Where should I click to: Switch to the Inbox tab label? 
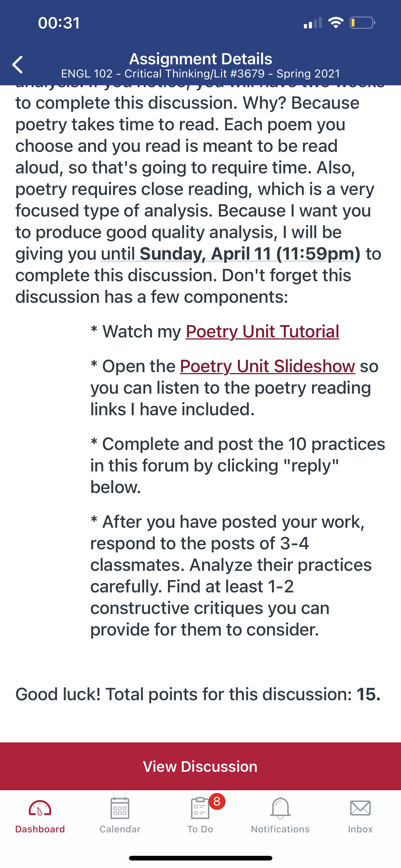pyautogui.click(x=360, y=829)
